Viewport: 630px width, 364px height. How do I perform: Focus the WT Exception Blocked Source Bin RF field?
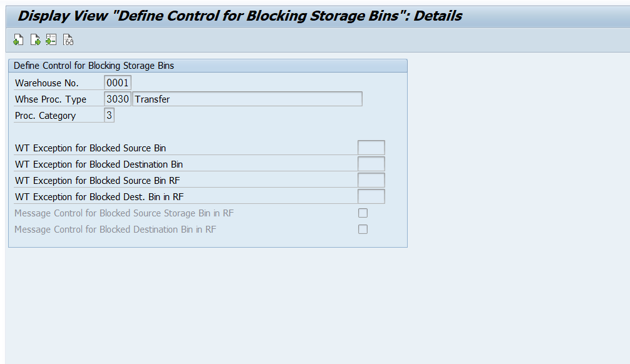371,181
